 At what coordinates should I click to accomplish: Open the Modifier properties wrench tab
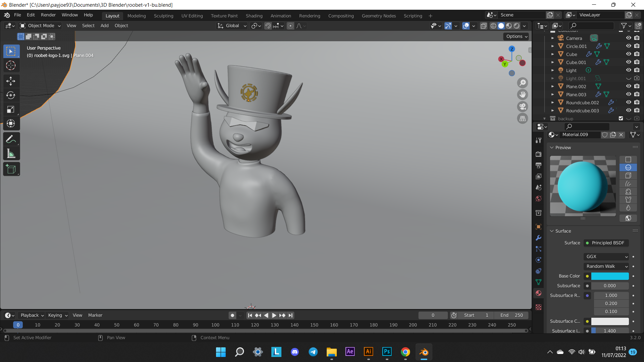(538, 238)
